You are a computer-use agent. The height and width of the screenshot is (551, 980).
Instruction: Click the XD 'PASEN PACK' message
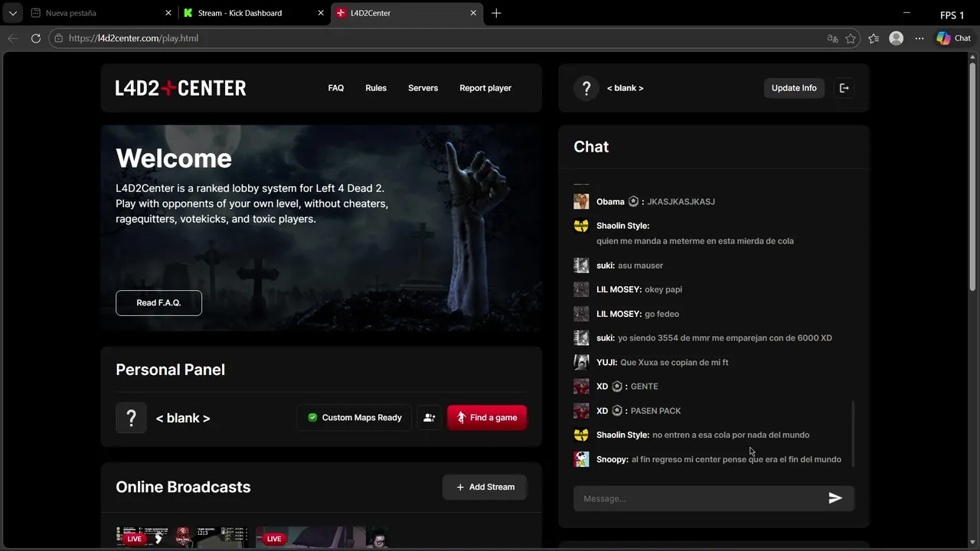(x=655, y=411)
